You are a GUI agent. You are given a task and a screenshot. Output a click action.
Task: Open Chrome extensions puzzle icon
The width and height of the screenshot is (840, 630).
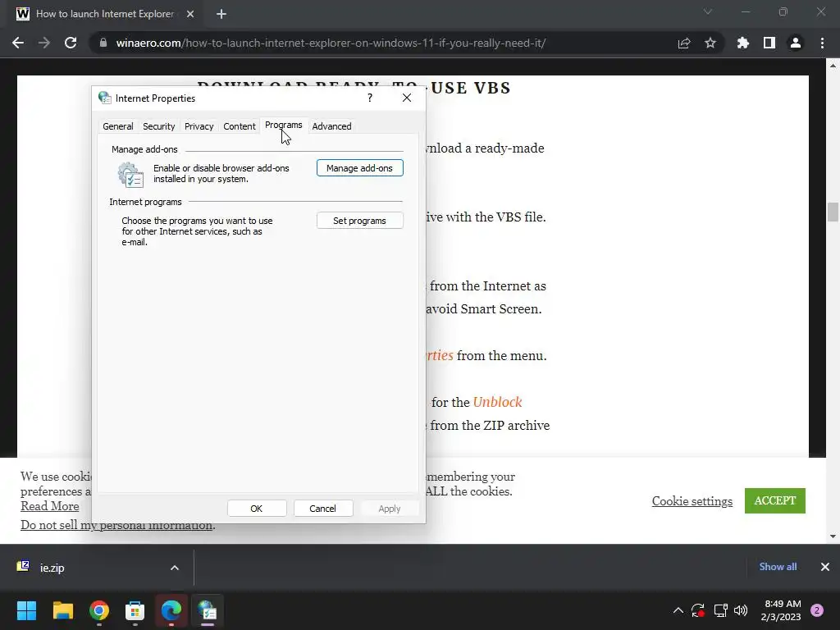(743, 43)
